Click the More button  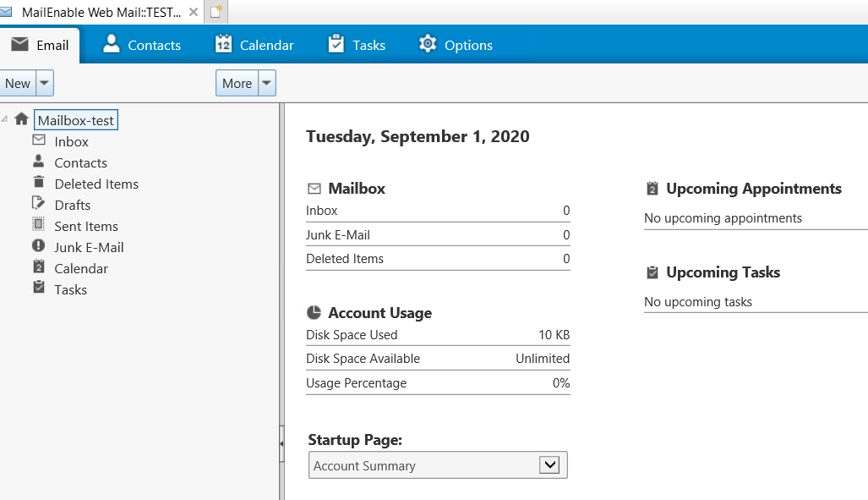click(x=237, y=83)
